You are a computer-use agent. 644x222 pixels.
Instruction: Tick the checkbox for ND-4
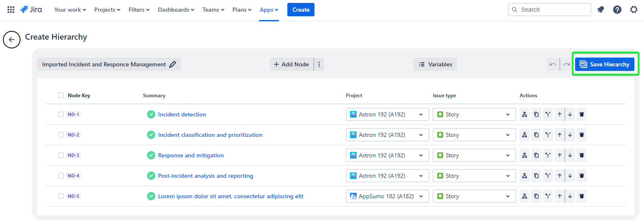pos(61,176)
